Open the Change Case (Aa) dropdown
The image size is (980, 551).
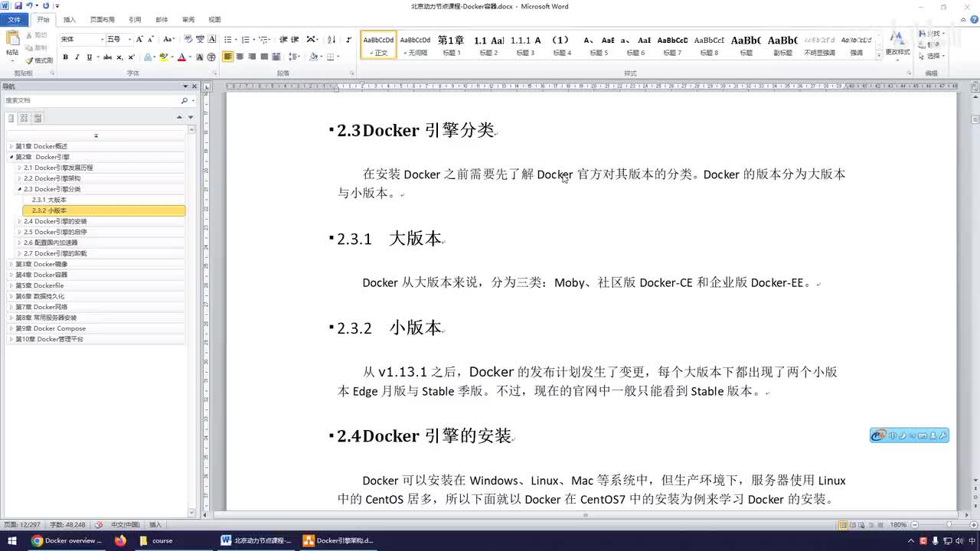click(169, 39)
